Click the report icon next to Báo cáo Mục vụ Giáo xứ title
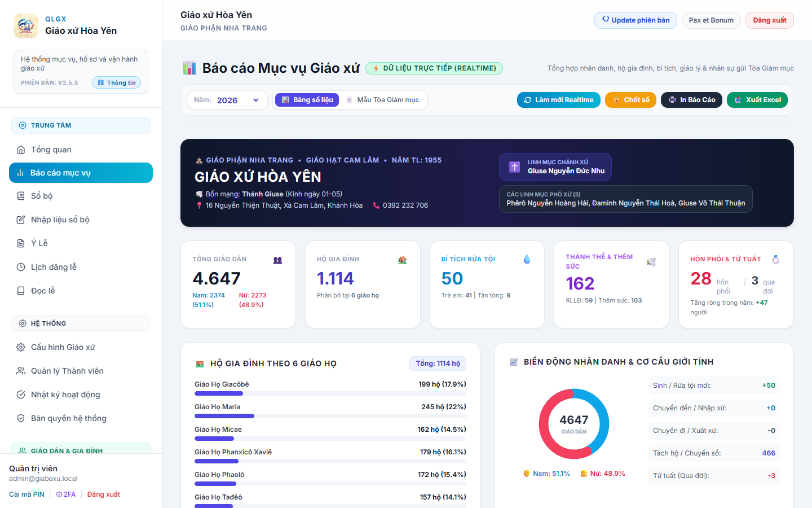This screenshot has width=812, height=508. [x=189, y=68]
